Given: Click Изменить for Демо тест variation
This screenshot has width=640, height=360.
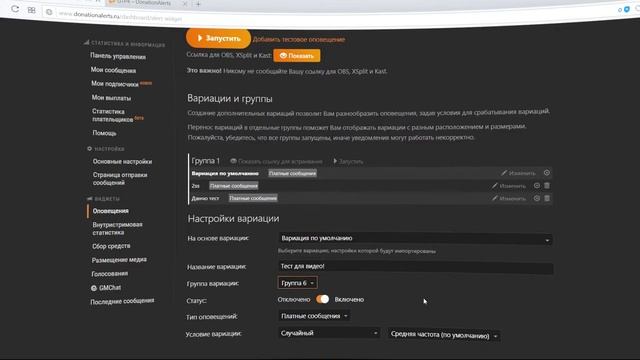Looking at the screenshot, I should 509,198.
